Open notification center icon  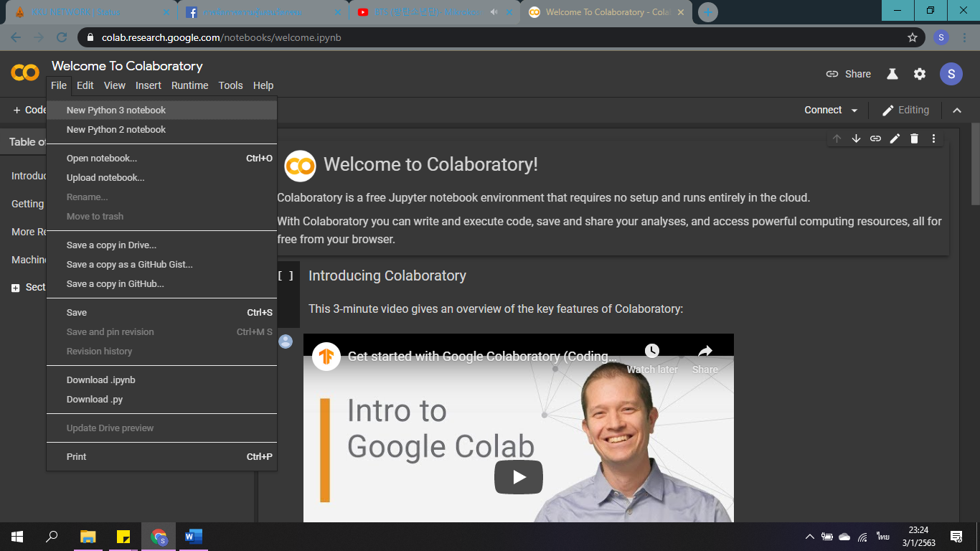956,536
